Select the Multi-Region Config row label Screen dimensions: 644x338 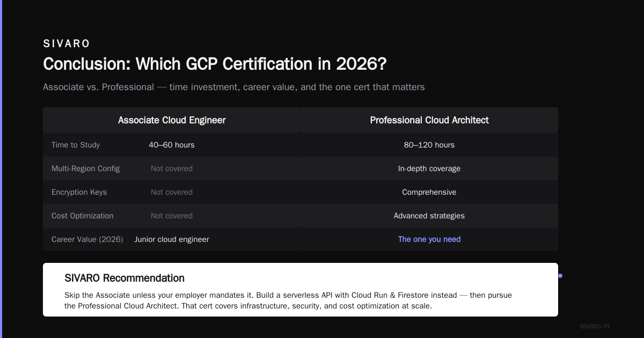tap(85, 168)
